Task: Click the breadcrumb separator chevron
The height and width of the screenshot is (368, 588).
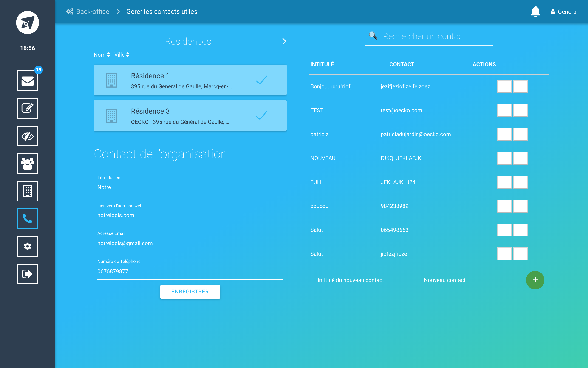Action: 118,11
